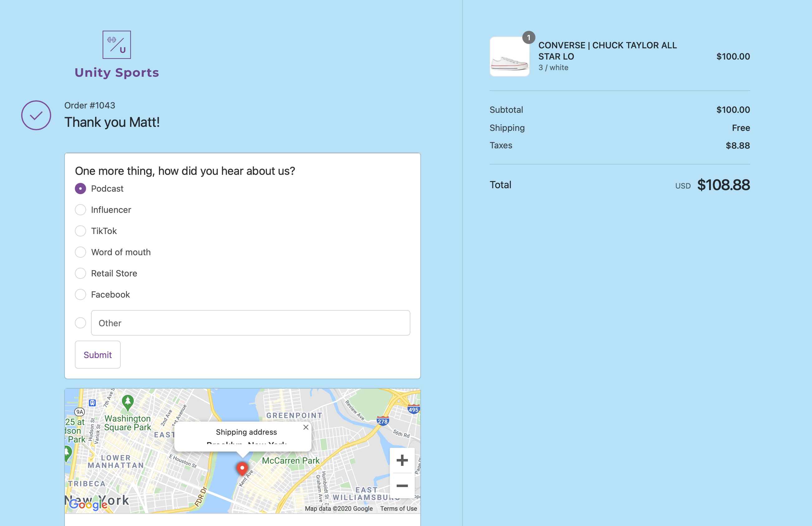Viewport: 812px width, 526px height.
Task: Click the Unity Sports logo icon
Action: tap(117, 45)
